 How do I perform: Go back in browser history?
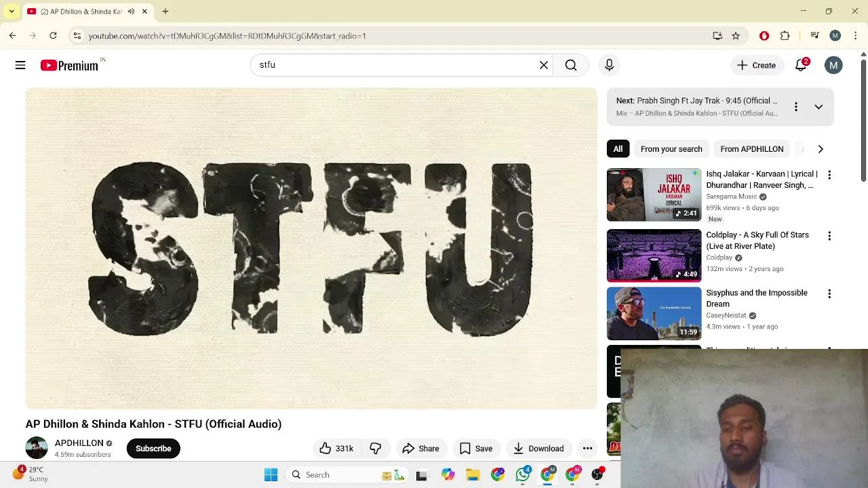[12, 36]
